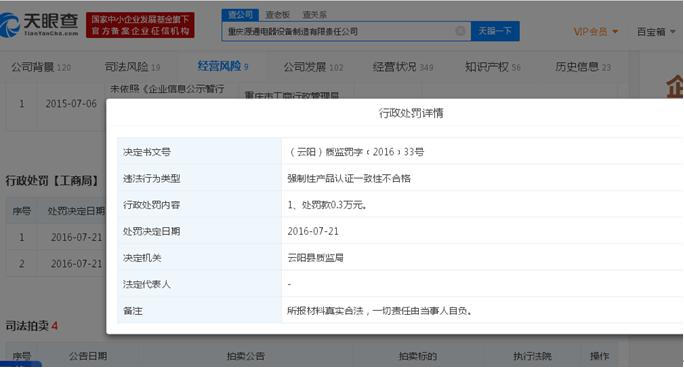Click the 决定机关 label cell
The width and height of the screenshot is (684, 368).
click(199, 258)
